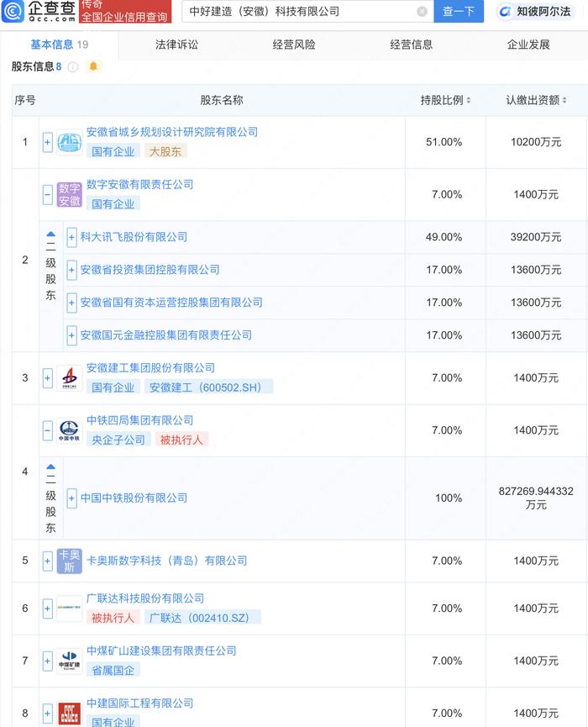Select the 51.00% shareholding cell
Viewport: 588px width, 727px height.
[445, 142]
